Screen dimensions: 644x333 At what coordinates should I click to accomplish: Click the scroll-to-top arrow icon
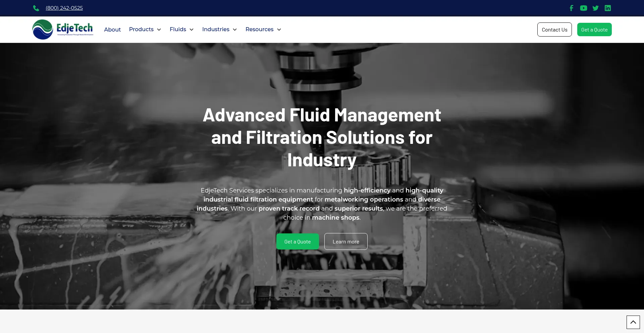coord(633,322)
